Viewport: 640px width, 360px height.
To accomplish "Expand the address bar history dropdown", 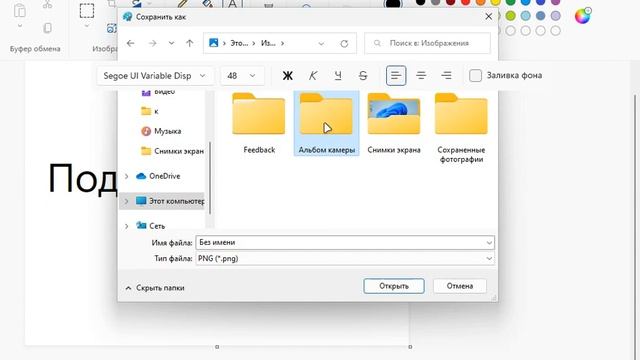I will (x=321, y=44).
